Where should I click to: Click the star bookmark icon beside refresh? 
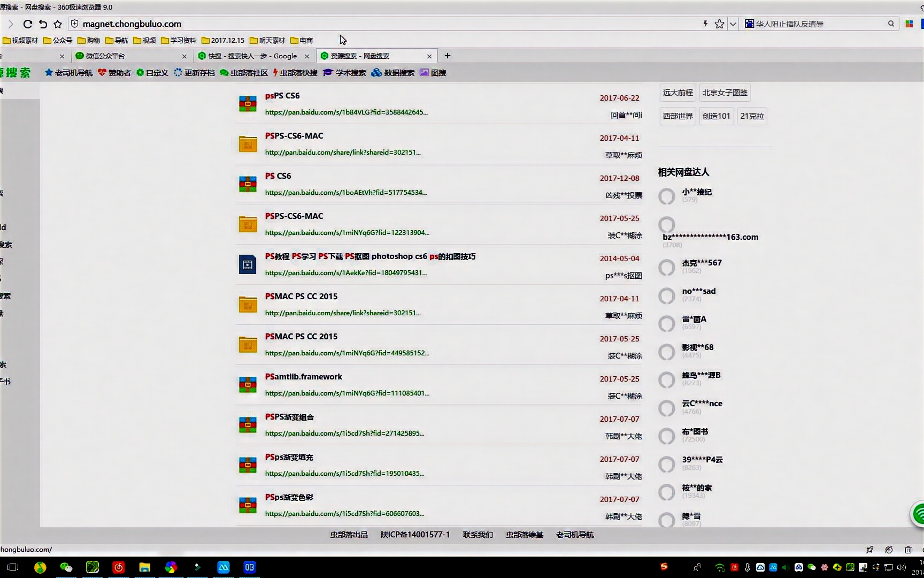tap(58, 24)
